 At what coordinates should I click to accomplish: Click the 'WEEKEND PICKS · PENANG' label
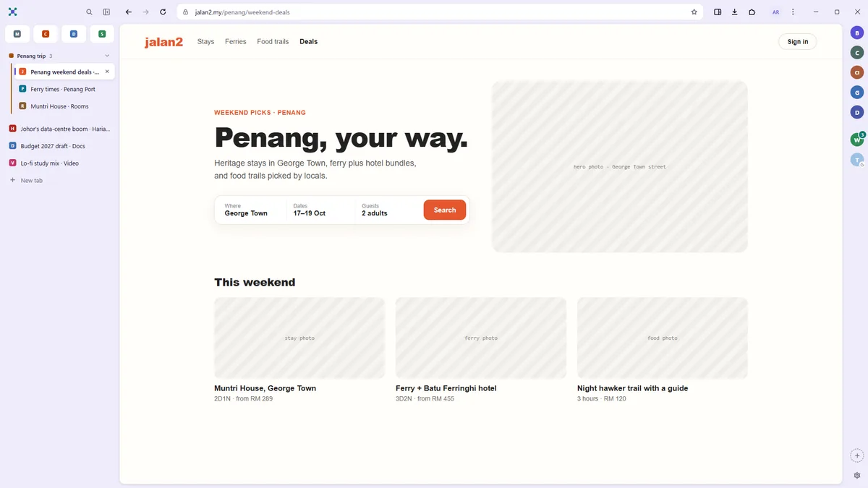260,113
